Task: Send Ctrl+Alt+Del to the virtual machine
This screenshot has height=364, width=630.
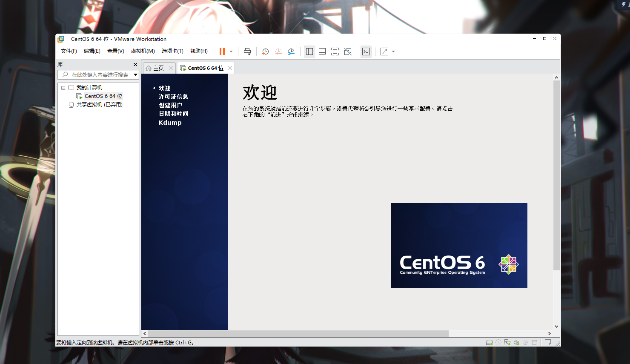Action: coord(247,52)
